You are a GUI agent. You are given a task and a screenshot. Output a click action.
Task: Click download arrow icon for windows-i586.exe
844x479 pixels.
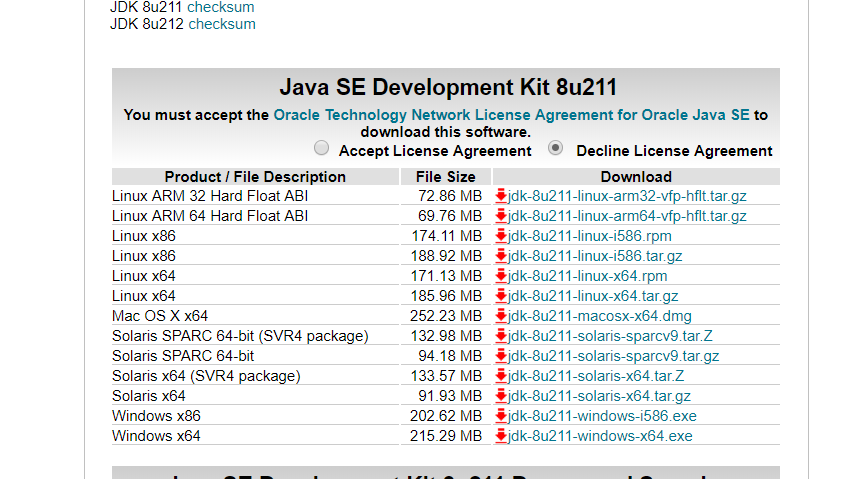[501, 415]
